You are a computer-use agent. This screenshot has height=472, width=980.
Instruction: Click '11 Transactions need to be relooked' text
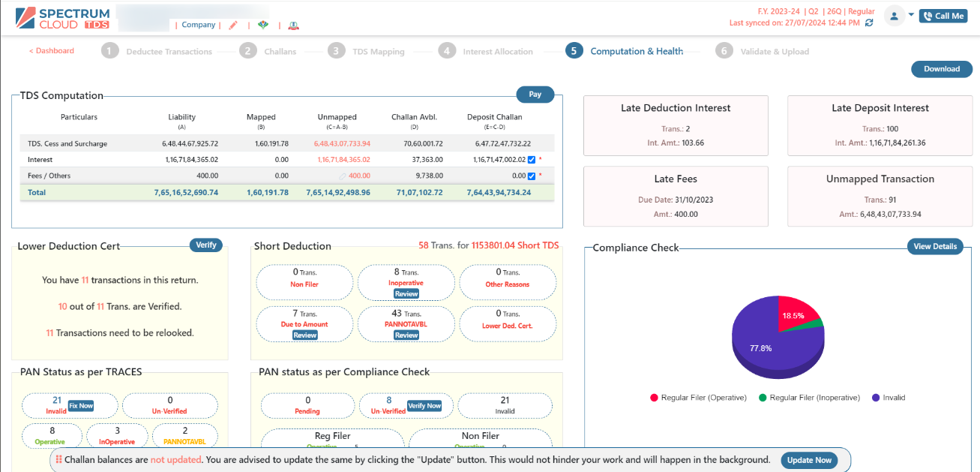(x=120, y=332)
